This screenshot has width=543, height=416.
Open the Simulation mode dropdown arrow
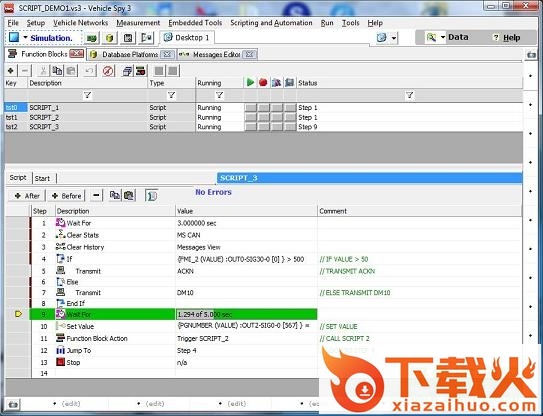(25, 37)
